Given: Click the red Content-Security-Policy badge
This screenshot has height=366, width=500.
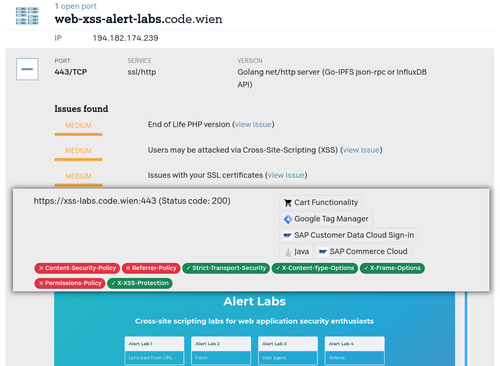Looking at the screenshot, I should point(77,268).
